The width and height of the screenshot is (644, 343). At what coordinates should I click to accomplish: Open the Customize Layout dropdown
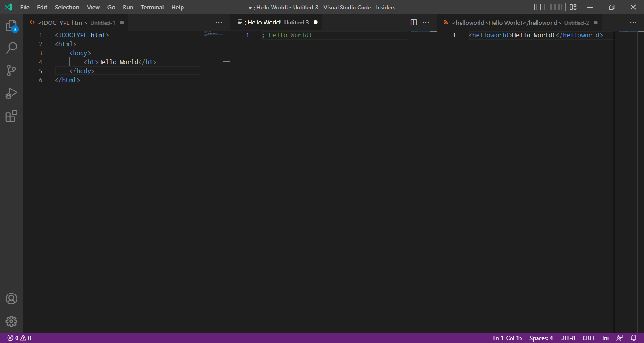pyautogui.click(x=573, y=7)
